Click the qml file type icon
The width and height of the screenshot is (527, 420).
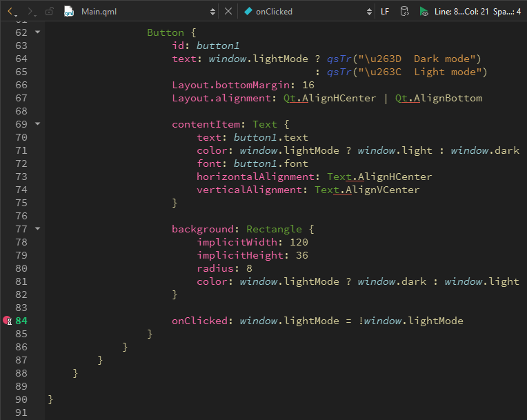pos(69,12)
